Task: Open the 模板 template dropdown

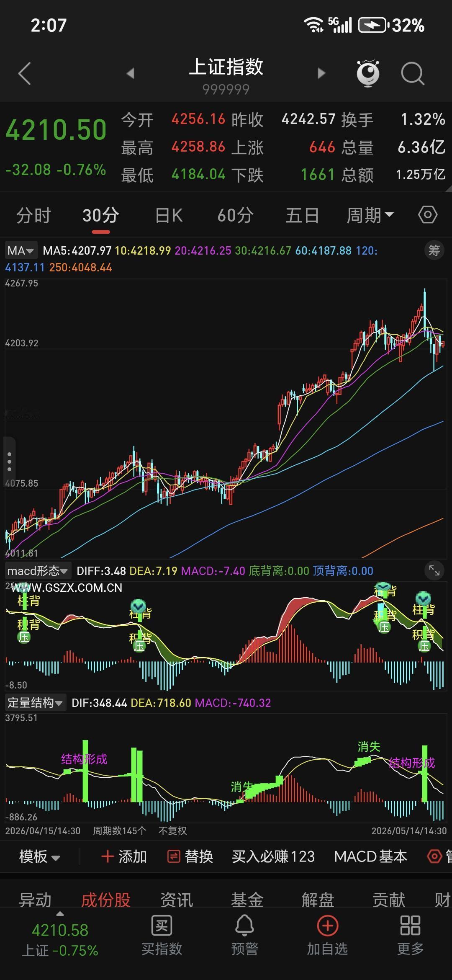Action: tap(40, 856)
